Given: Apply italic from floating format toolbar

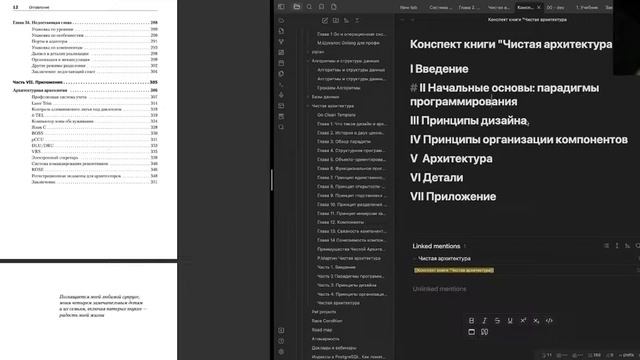Looking at the screenshot, I should (x=484, y=321).
